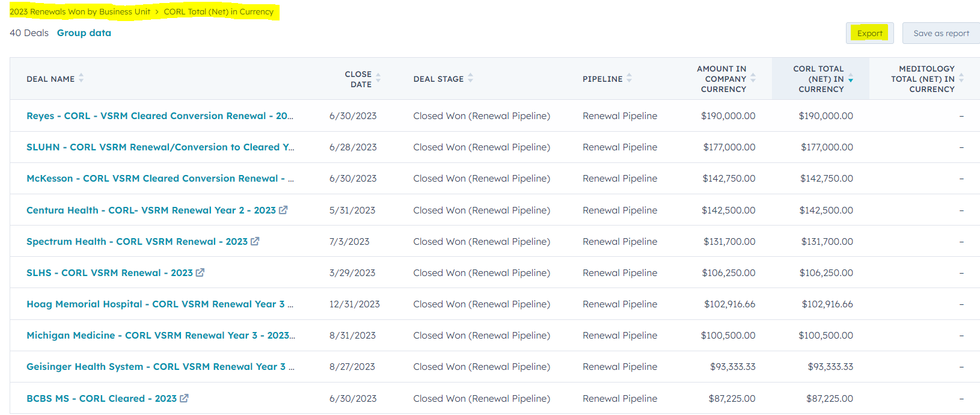Export the deals list
The image size is (980, 415).
click(x=869, y=33)
